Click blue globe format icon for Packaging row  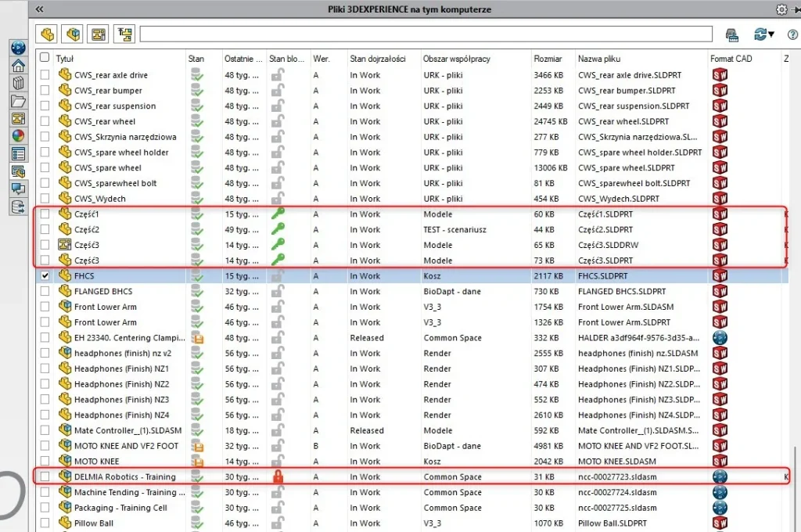pyautogui.click(x=720, y=508)
